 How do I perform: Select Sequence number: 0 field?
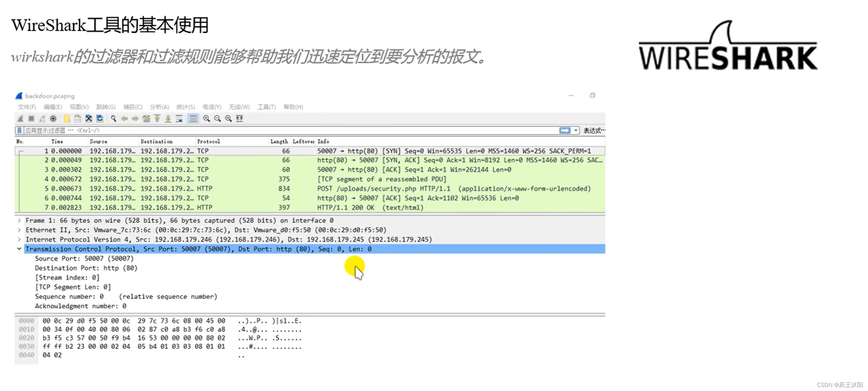[126, 296]
